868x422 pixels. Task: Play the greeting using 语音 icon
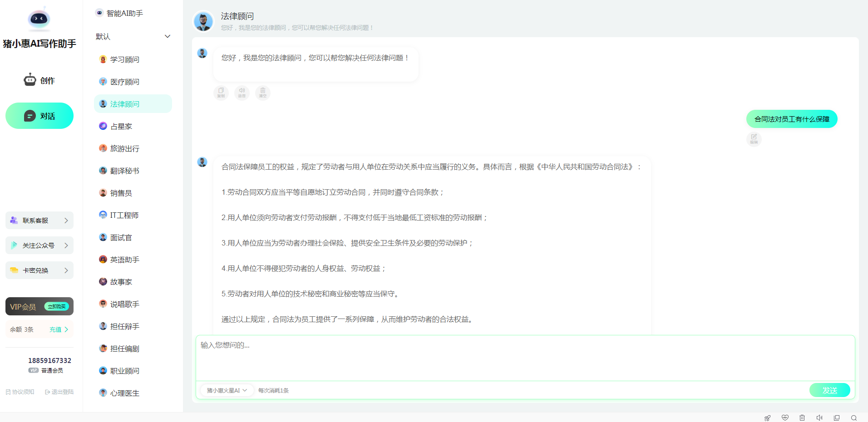pos(242,93)
